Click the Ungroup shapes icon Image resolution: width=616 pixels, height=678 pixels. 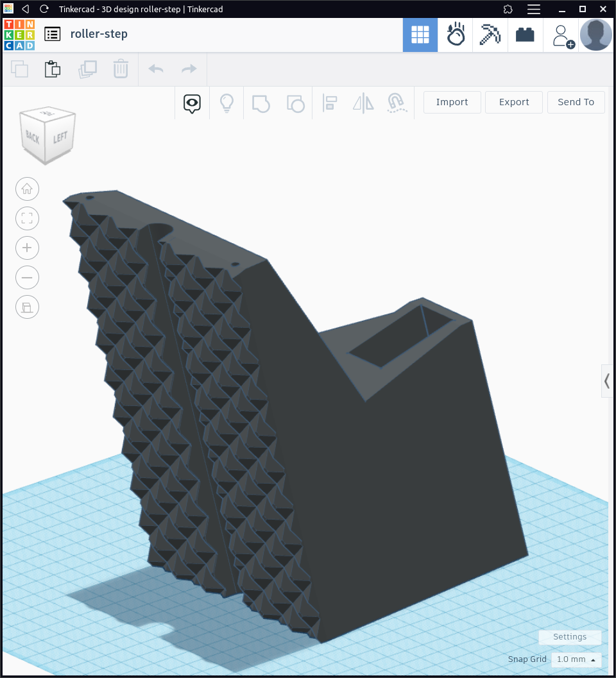point(295,104)
